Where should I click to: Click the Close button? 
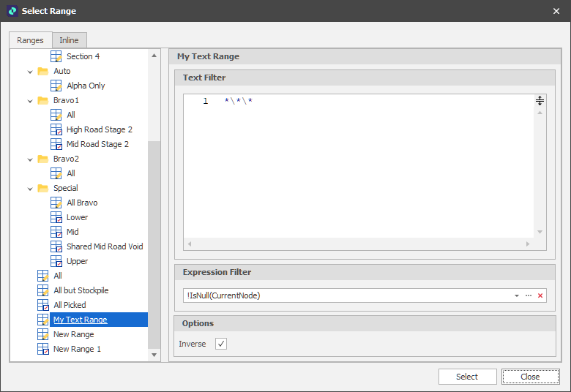click(x=530, y=377)
